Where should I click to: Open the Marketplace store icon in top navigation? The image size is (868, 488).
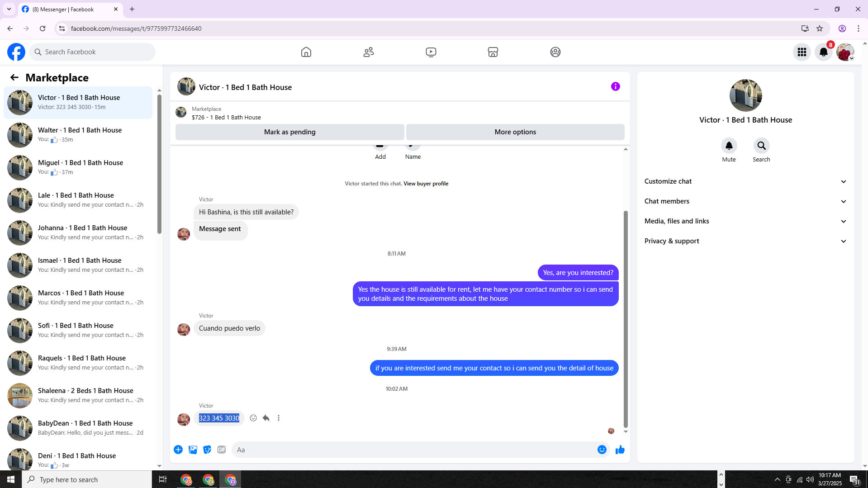tap(493, 52)
